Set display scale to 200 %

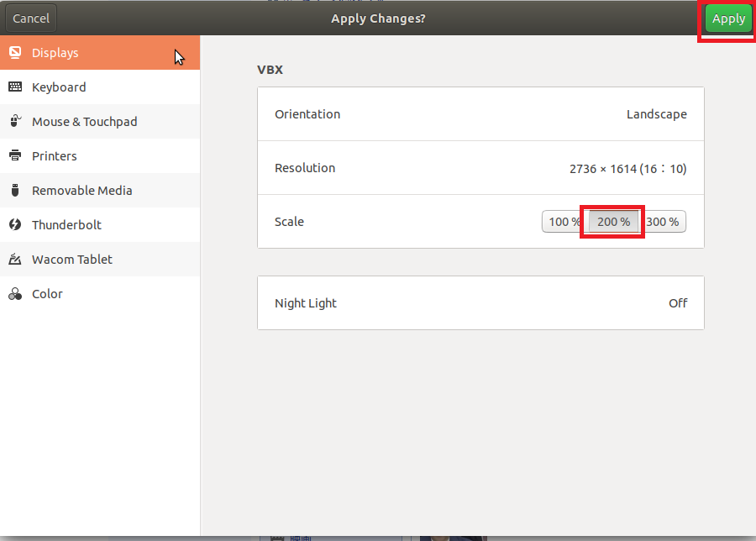pyautogui.click(x=613, y=222)
